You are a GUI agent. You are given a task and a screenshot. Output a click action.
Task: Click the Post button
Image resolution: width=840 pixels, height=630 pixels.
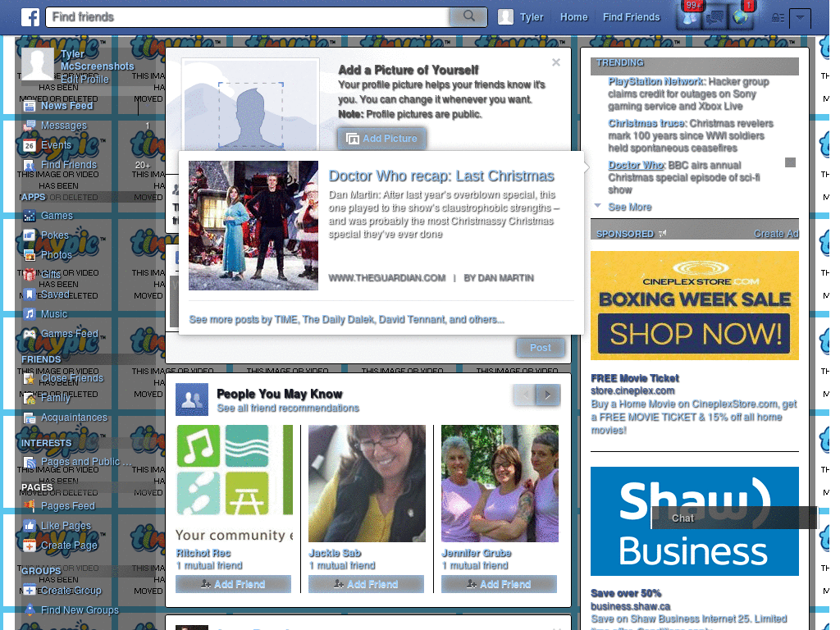pos(541,348)
